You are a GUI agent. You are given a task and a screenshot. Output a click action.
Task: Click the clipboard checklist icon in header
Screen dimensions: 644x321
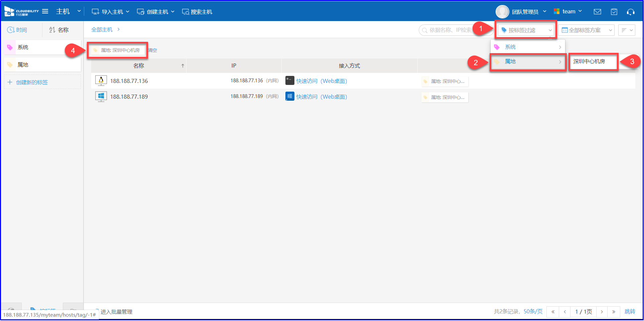click(x=614, y=12)
